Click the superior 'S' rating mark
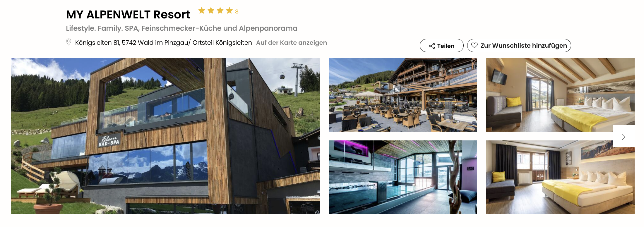The image size is (644, 227). (x=237, y=12)
